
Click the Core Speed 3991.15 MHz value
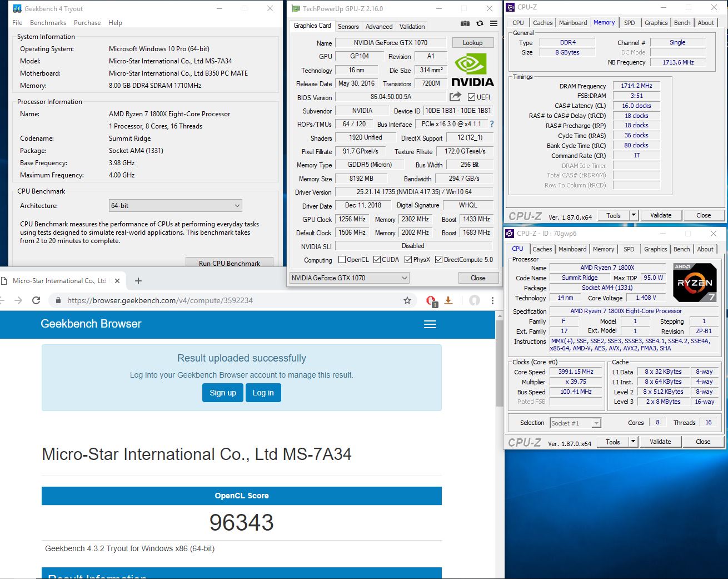[576, 372]
